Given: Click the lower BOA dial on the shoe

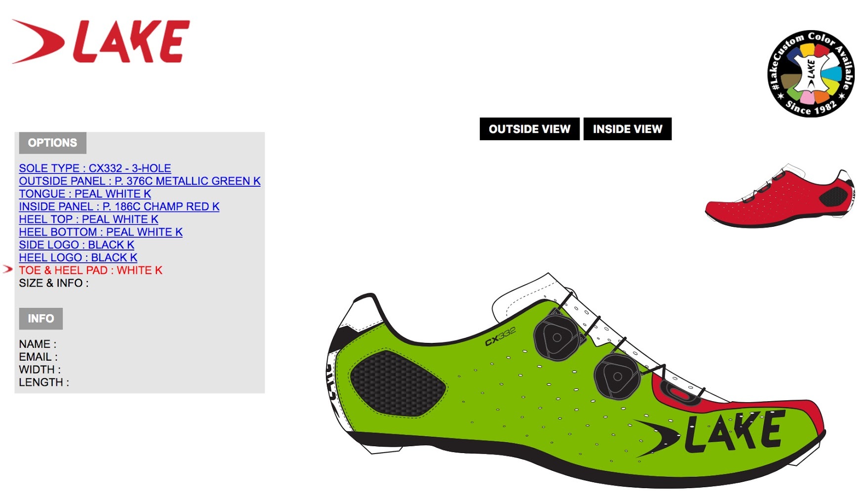Looking at the screenshot, I should [618, 376].
